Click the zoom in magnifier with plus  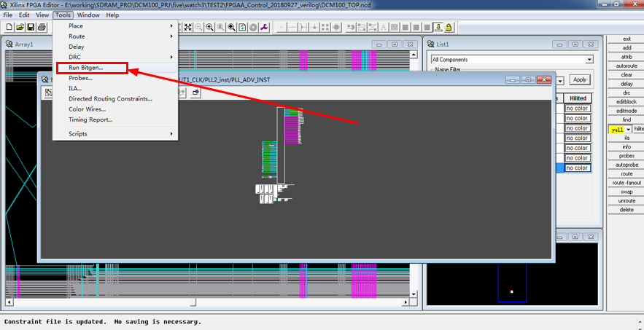[x=210, y=28]
